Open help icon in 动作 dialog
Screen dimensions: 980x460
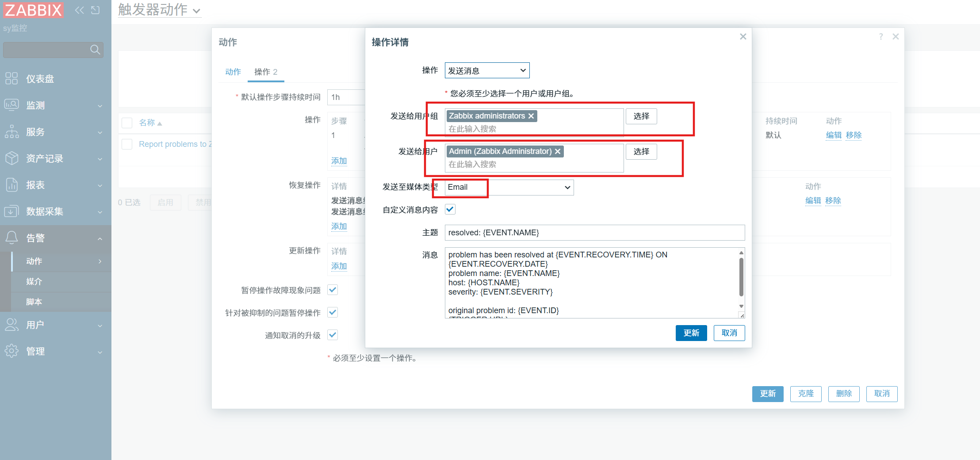pyautogui.click(x=881, y=37)
